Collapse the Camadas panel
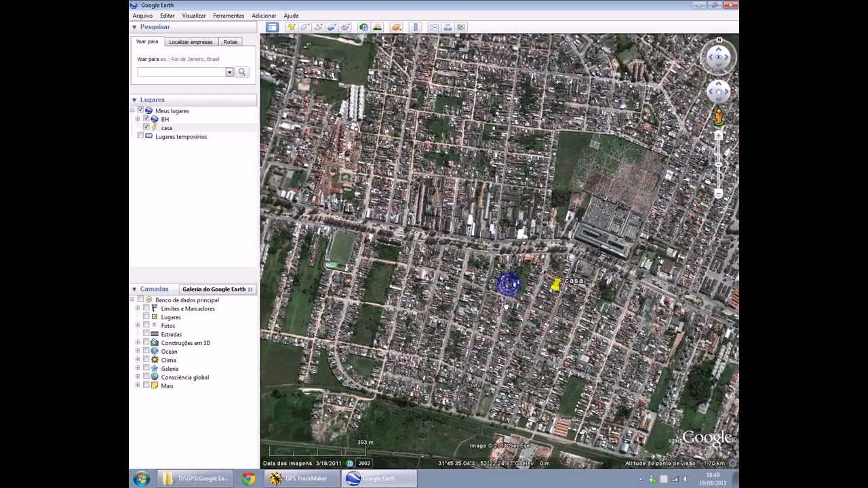The height and width of the screenshot is (488, 868). [134, 289]
